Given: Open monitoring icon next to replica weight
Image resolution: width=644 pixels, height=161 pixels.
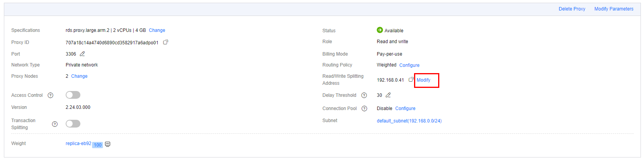Looking at the screenshot, I should (x=108, y=144).
